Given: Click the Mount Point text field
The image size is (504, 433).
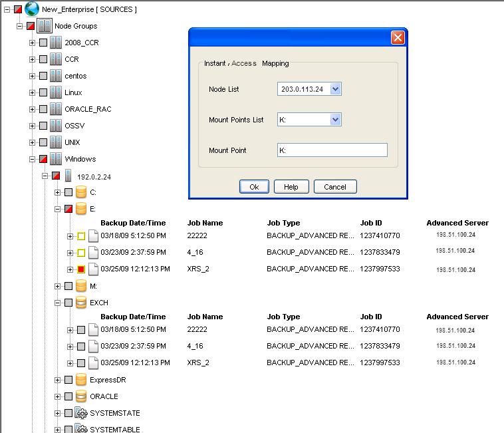Looking at the screenshot, I should click(x=332, y=150).
